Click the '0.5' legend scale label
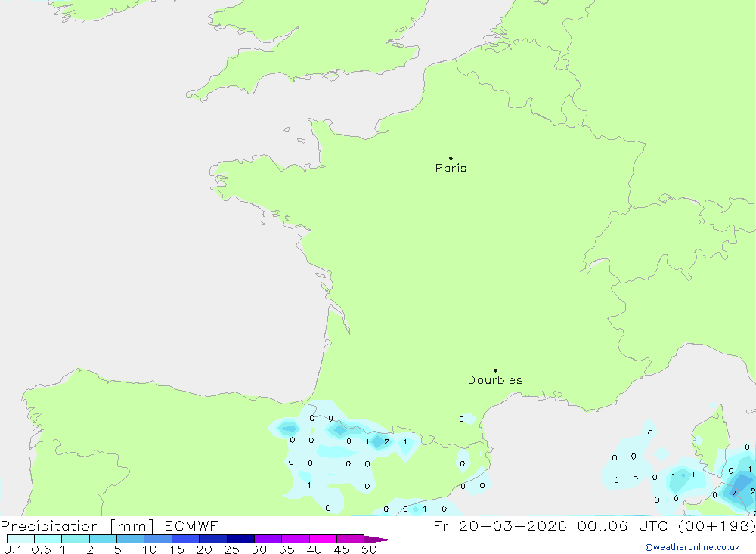Screen dimensions: 756x554 point(41,549)
